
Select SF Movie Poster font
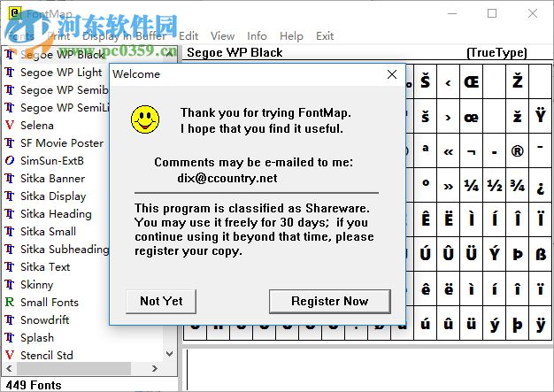coord(62,143)
